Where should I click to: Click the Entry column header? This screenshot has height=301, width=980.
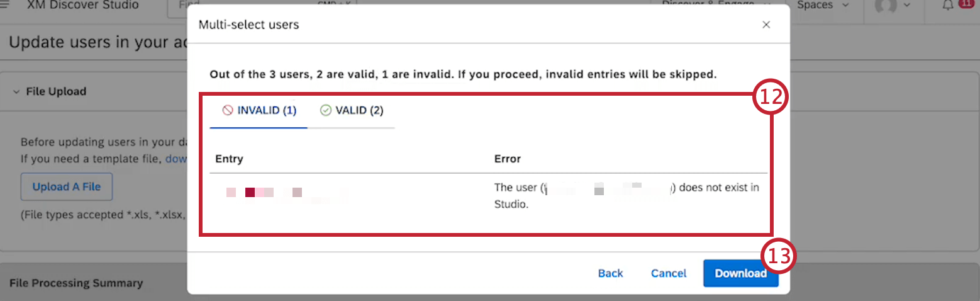pos(229,159)
